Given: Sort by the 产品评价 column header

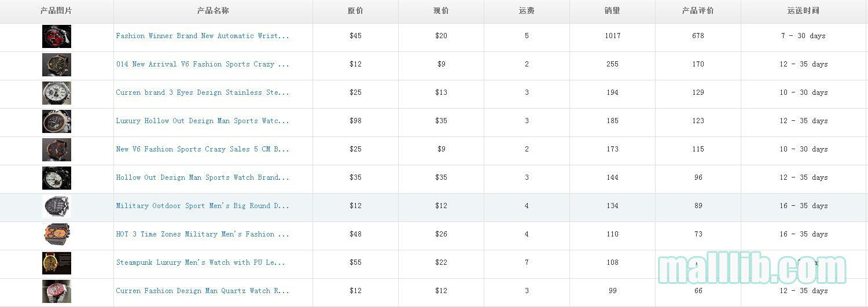Looking at the screenshot, I should coord(698,11).
